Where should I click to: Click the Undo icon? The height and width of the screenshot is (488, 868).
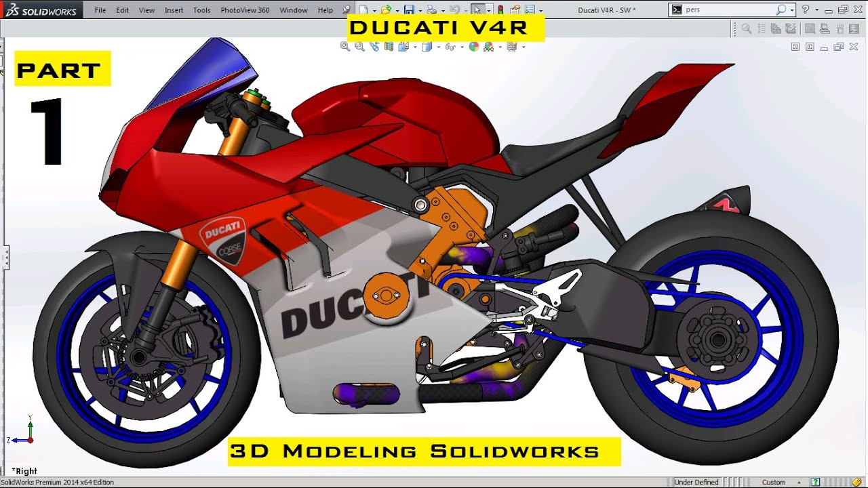point(455,9)
